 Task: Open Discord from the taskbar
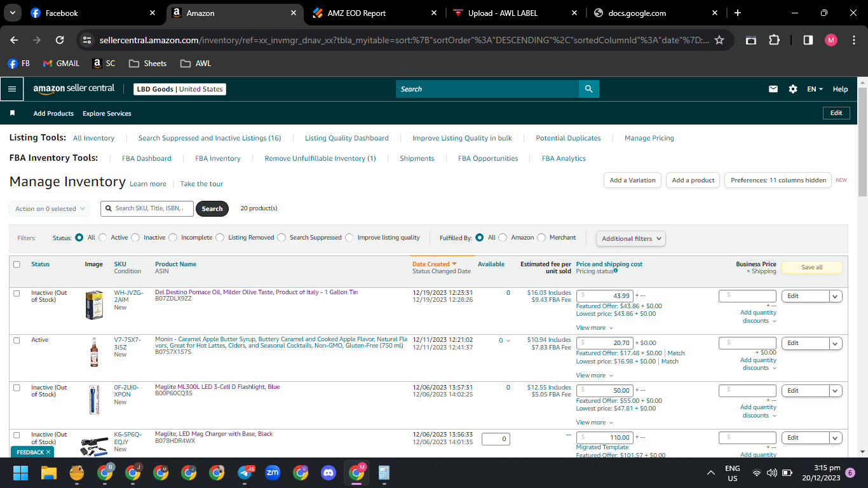329,473
